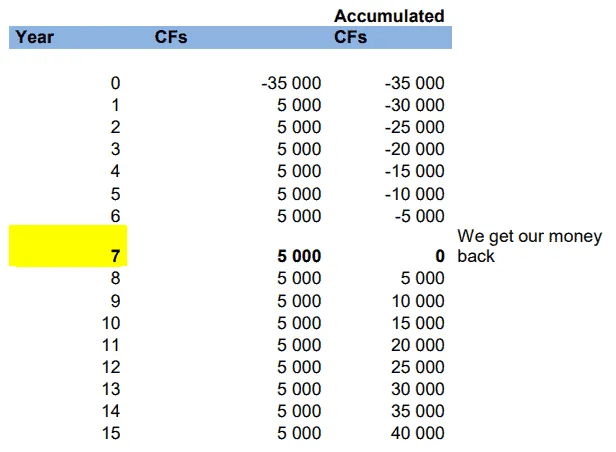The width and height of the screenshot is (616, 452).
Task: Select the Accumulated CFs column header
Action: coord(389,28)
